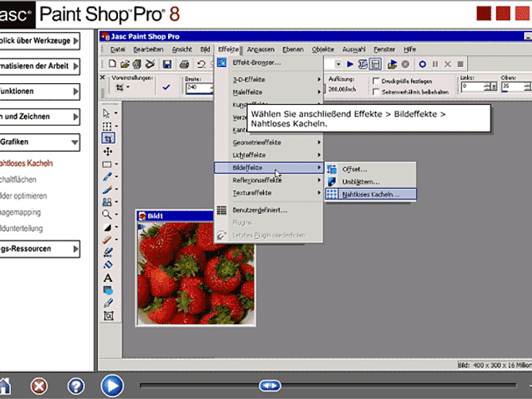Click the Breite width input field

[200, 88]
